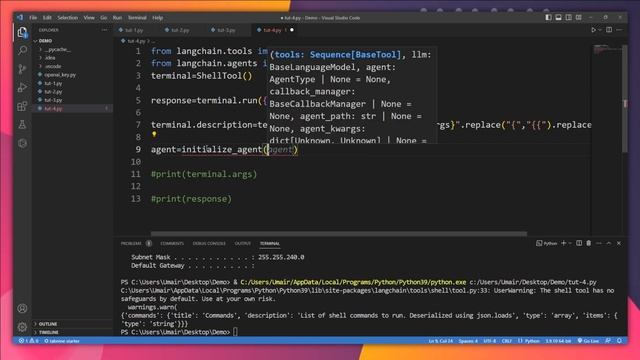The height and width of the screenshot is (360, 640).
Task: Switch to tut-1.py editor tab
Action: click(x=135, y=30)
